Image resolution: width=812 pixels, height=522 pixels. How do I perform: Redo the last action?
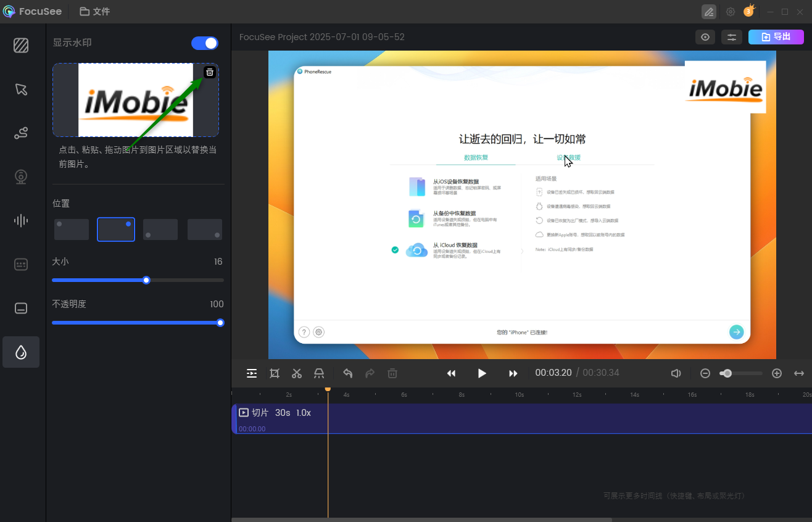coord(370,373)
